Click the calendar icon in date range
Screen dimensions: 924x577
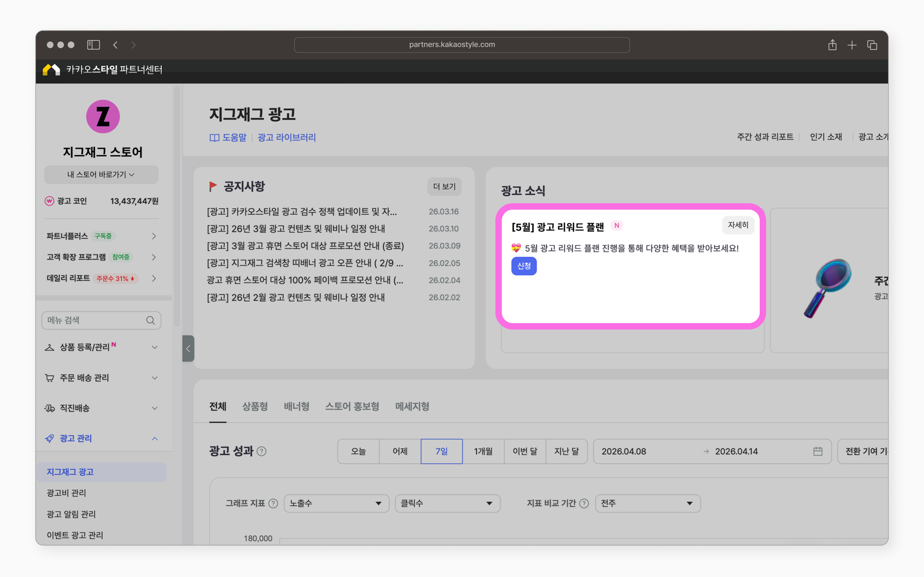[x=817, y=451]
